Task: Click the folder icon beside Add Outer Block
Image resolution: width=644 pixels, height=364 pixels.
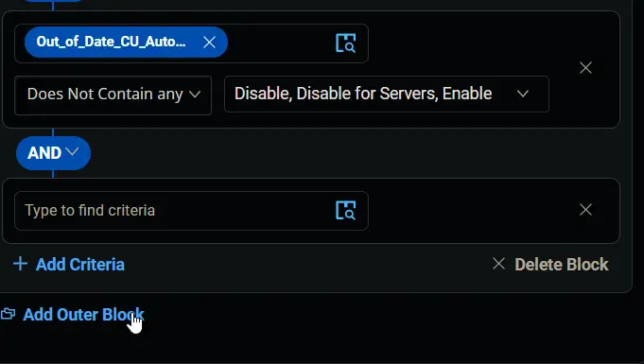Action: pyautogui.click(x=8, y=314)
